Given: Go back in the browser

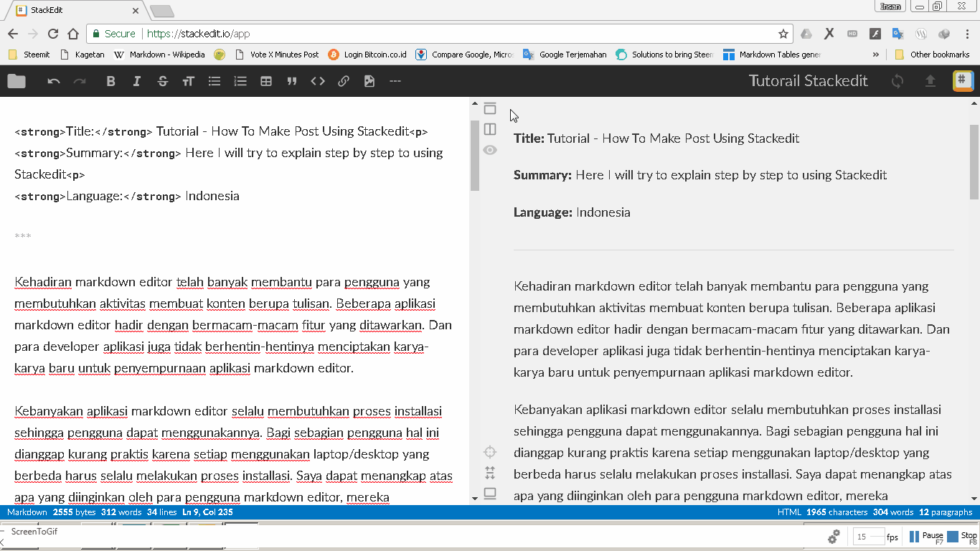Looking at the screenshot, I should (13, 34).
